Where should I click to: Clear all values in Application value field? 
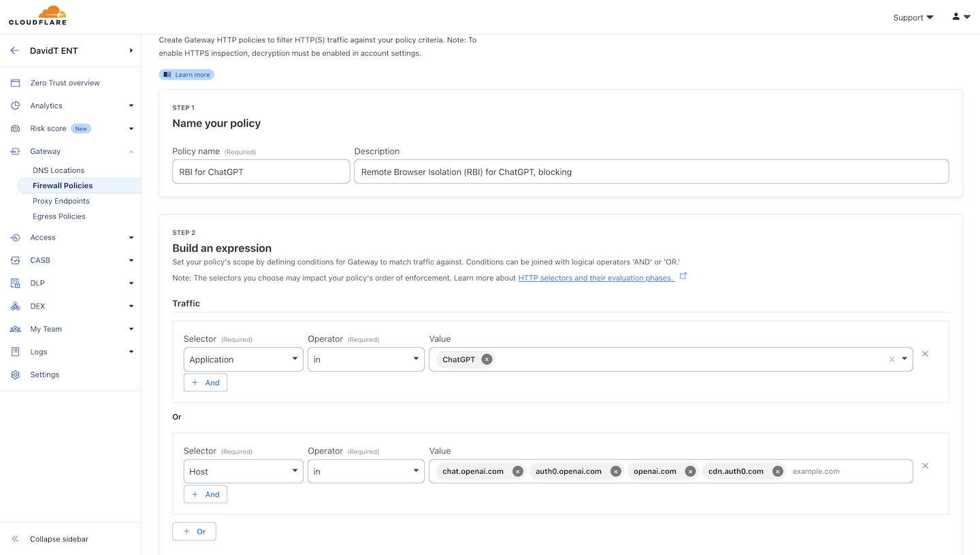(892, 360)
